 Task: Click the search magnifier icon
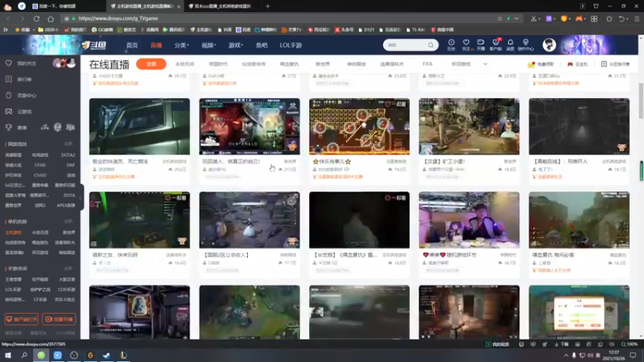431,45
